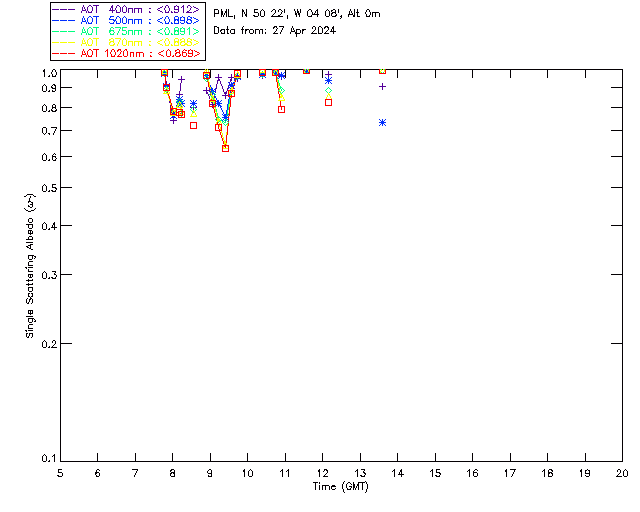Click the purple dashed line sample in legend

pos(64,9)
